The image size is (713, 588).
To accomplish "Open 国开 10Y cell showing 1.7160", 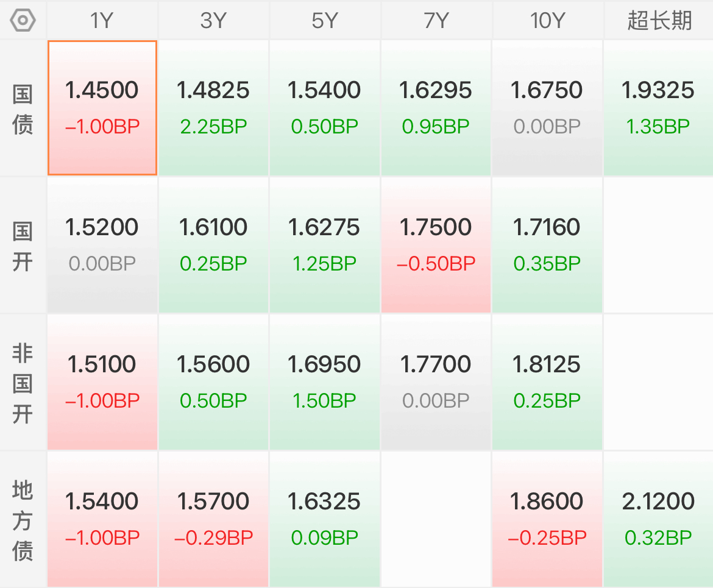I will pyautogui.click(x=547, y=246).
